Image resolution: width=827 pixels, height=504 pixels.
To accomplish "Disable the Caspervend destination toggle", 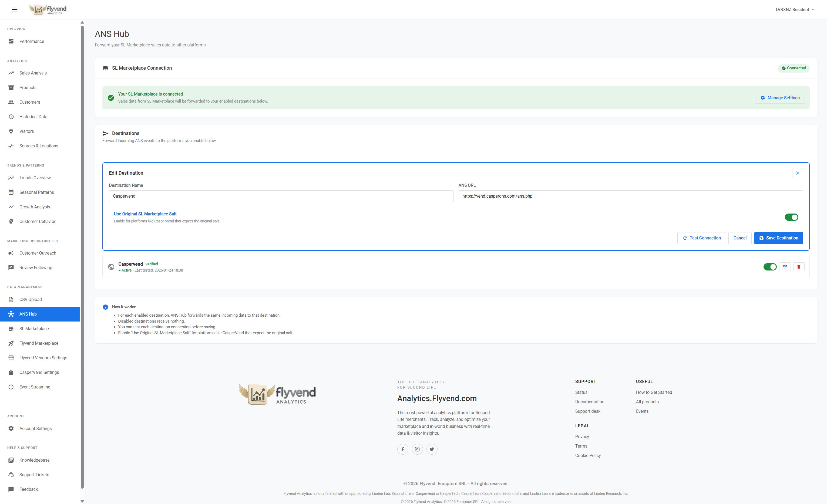I will (770, 266).
